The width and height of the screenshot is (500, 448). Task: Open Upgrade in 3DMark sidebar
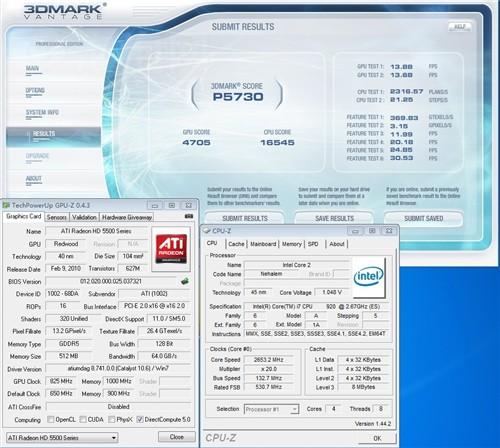(37, 156)
